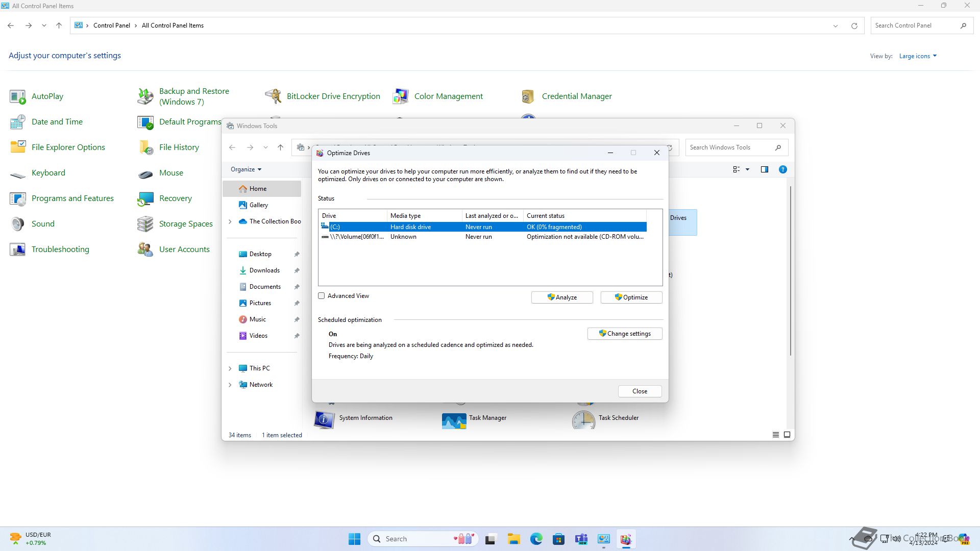Image resolution: width=980 pixels, height=551 pixels.
Task: Open AutoPlay control panel item
Action: (37, 96)
